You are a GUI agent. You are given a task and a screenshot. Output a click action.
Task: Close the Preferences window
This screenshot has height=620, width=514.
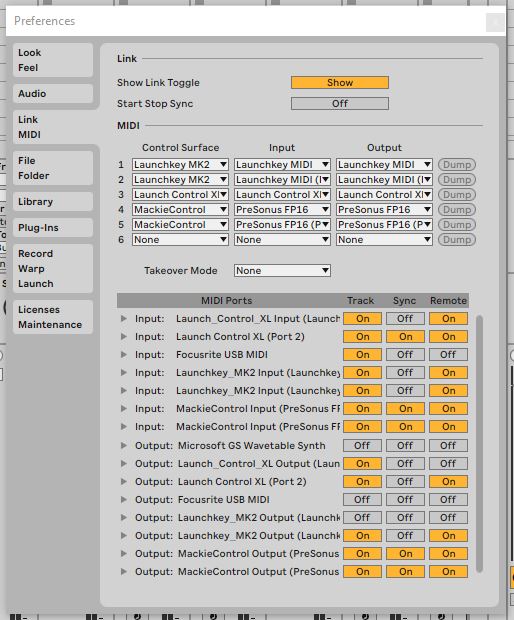(495, 23)
